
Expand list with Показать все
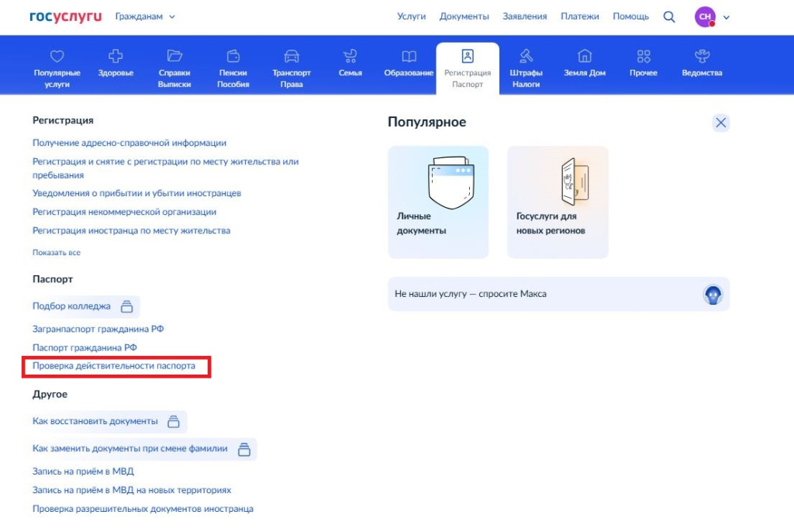[x=56, y=252]
